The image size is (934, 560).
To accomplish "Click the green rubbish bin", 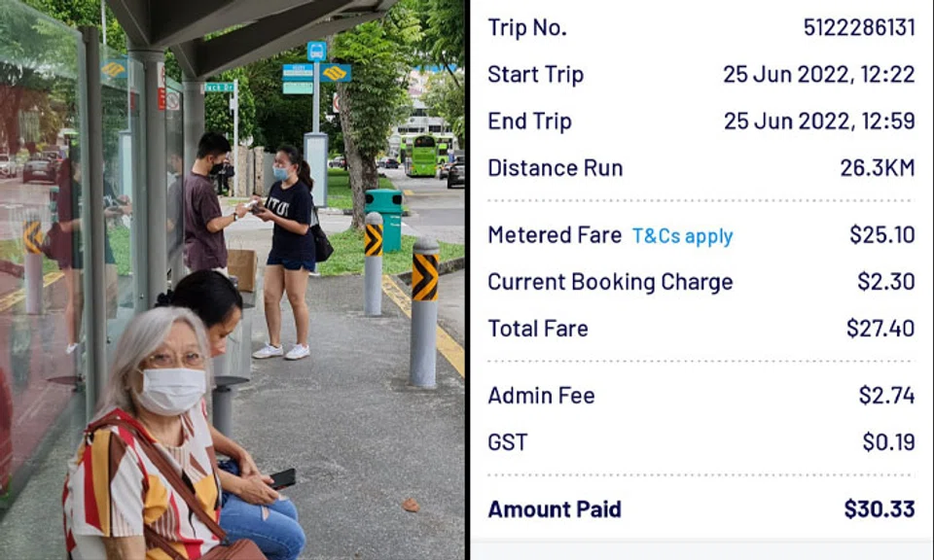I will 385,219.
